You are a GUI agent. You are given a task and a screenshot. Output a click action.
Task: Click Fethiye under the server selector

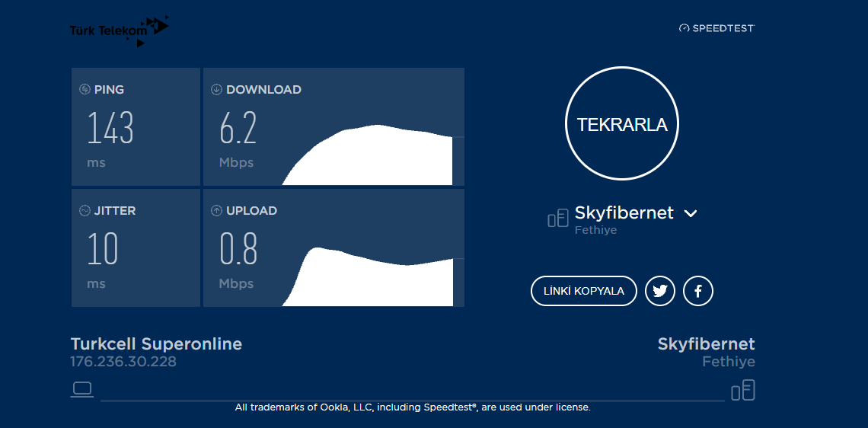coord(595,230)
